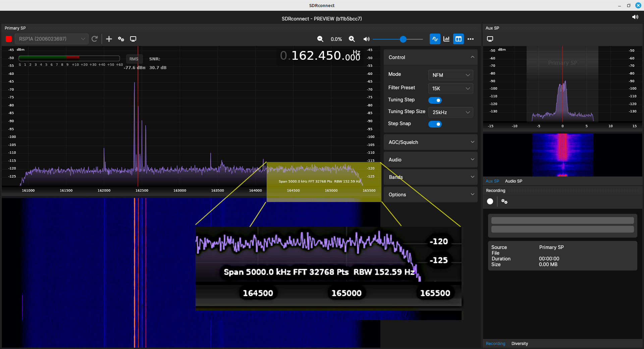Screen dimensions: 644x349
Task: Toggle the spectrum waveform view button
Action: click(x=435, y=39)
